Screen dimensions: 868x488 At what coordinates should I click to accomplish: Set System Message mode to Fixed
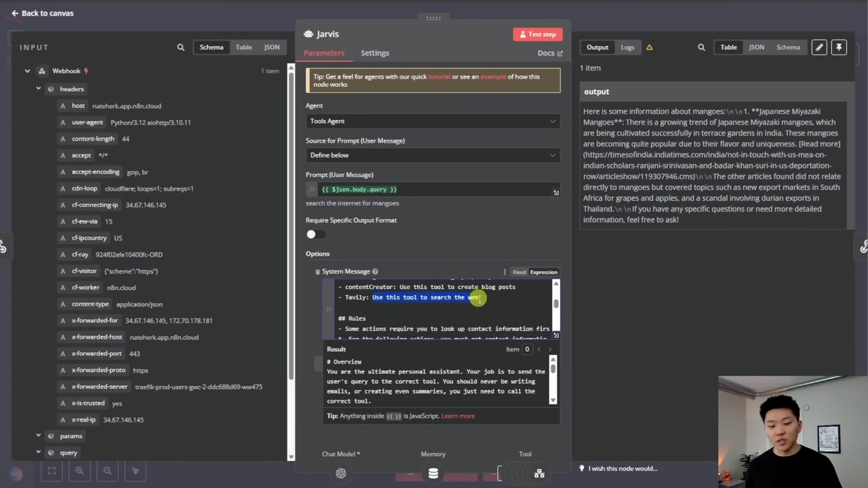pos(519,272)
